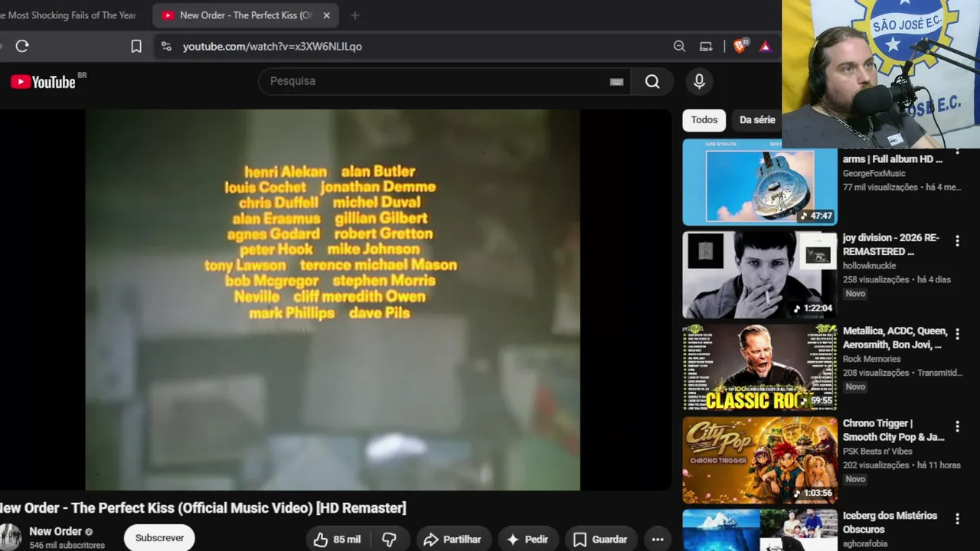
Task: Like the video with thumbs-up 85 mil
Action: click(x=338, y=539)
